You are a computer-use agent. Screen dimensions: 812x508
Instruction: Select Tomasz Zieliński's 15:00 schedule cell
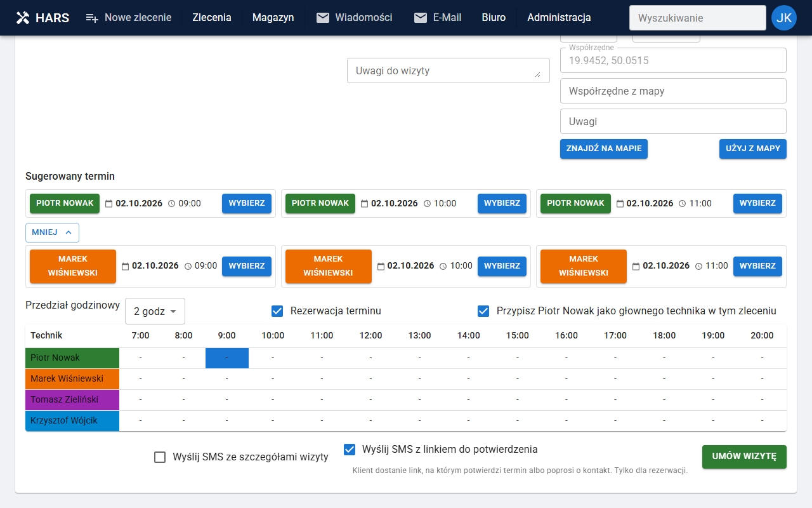click(518, 400)
